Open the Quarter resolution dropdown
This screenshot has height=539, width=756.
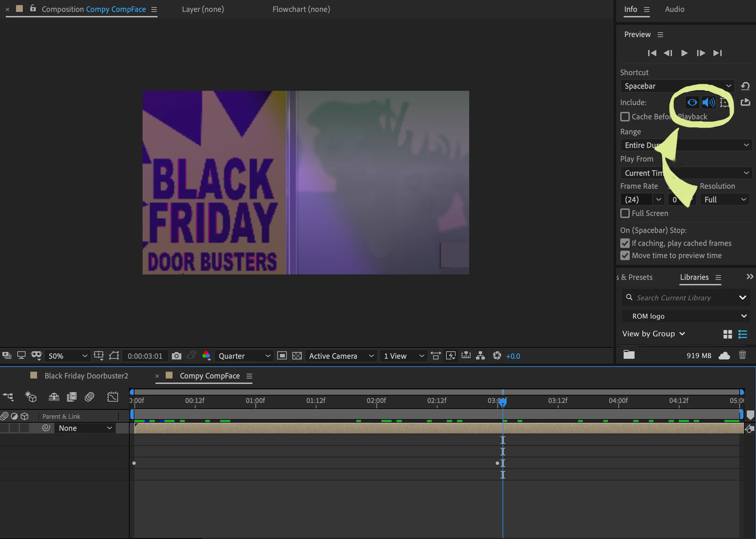tap(244, 356)
